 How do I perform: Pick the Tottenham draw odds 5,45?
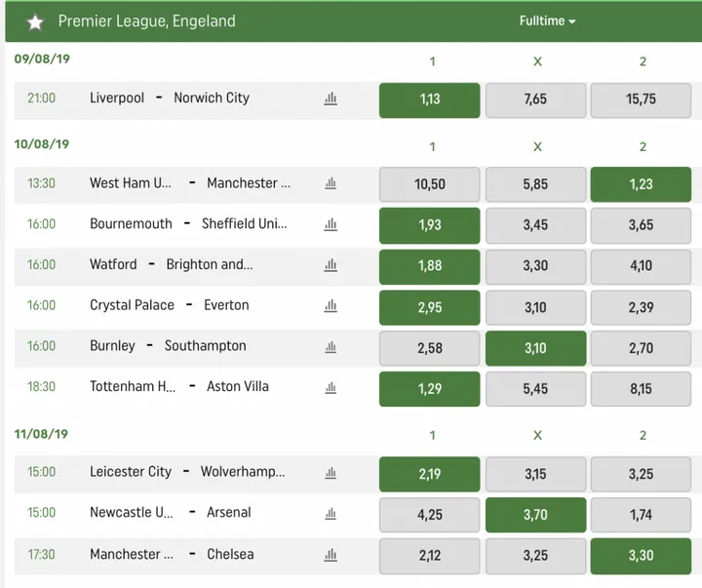535,389
